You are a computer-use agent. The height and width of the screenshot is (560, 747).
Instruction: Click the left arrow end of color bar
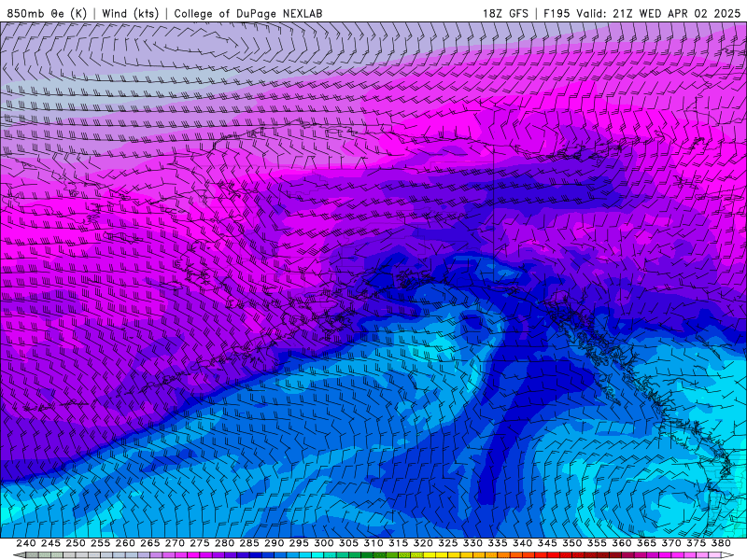pos(19,555)
